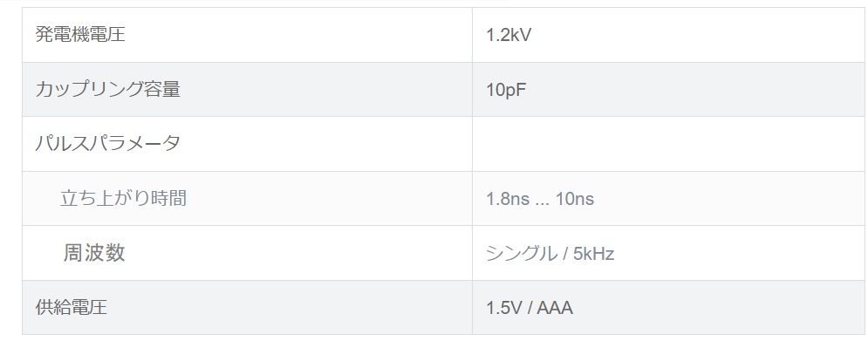Click the slash between シングル and 5kHz
Screen dimensions: 868x341
[565, 254]
